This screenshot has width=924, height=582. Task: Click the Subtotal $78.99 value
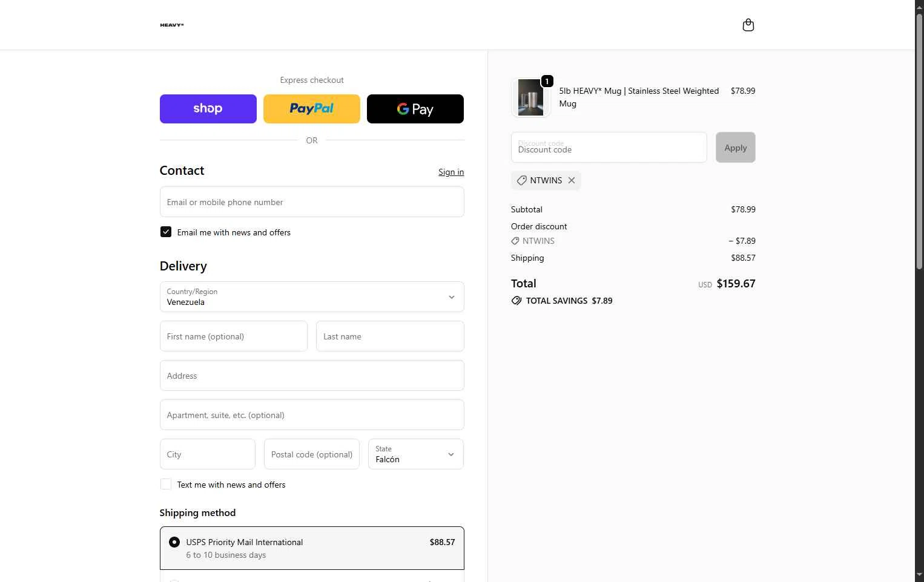click(x=743, y=209)
